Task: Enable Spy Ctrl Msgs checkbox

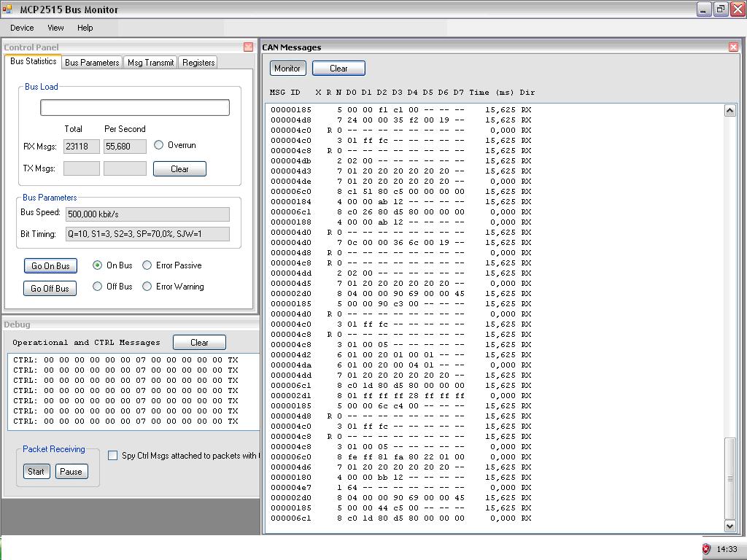Action: click(x=112, y=455)
